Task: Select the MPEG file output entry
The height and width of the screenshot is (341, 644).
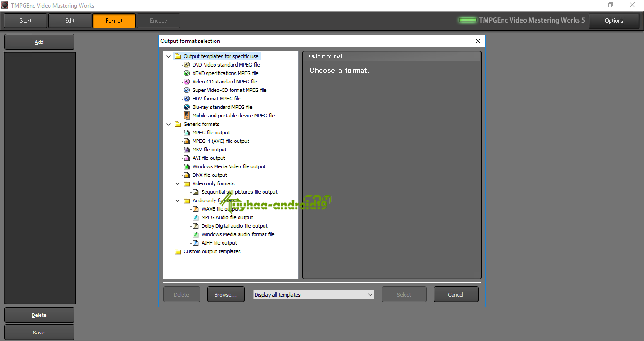Action: point(211,133)
